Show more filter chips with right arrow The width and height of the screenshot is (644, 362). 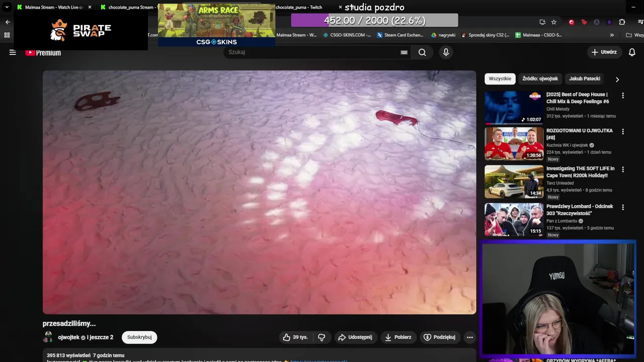[617, 79]
